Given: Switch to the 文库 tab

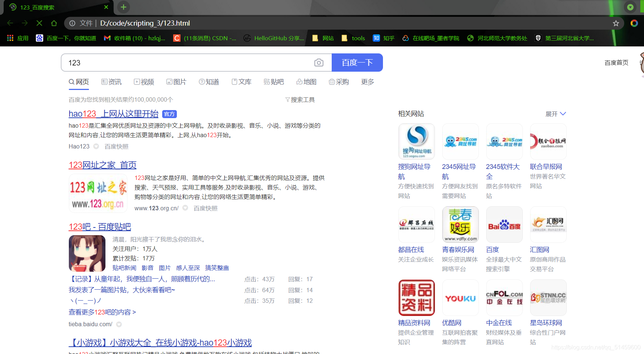Looking at the screenshot, I should [241, 82].
